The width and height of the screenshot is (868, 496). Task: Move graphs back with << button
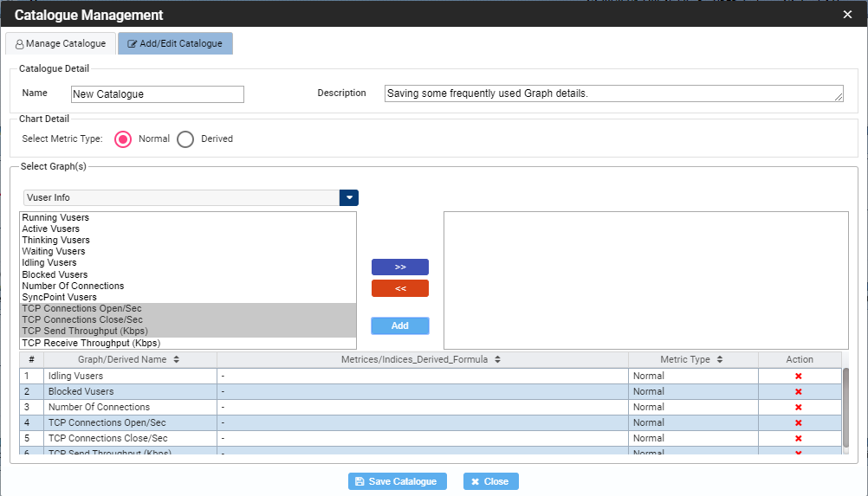click(399, 288)
